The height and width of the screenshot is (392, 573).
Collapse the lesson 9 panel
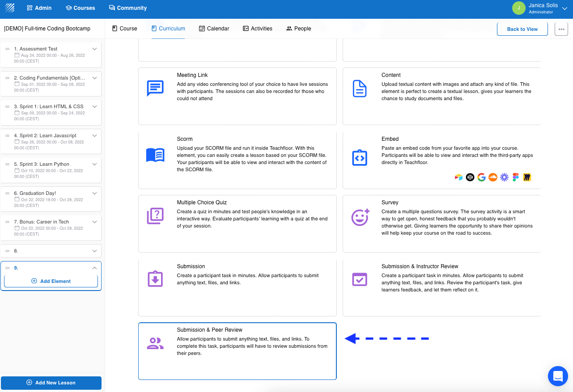coord(94,268)
